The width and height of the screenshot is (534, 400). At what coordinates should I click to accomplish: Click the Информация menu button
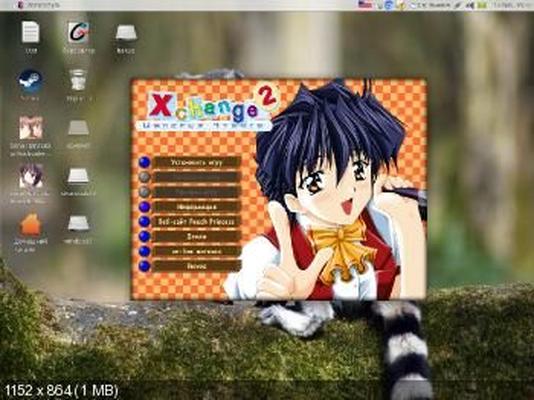[x=197, y=207]
